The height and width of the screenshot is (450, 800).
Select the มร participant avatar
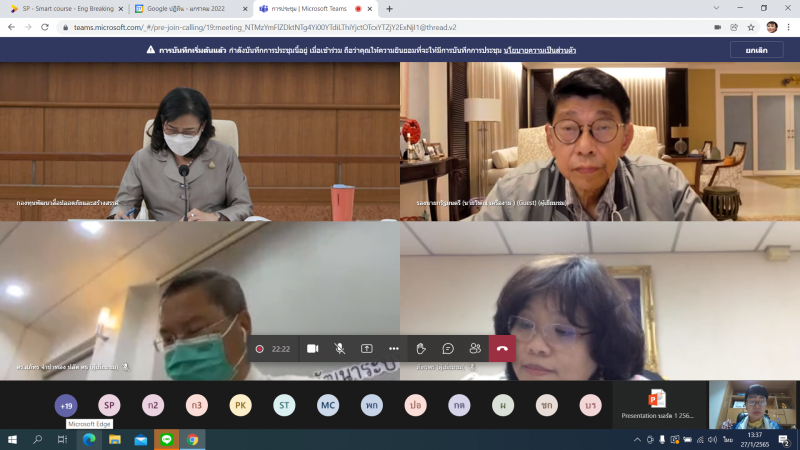590,406
